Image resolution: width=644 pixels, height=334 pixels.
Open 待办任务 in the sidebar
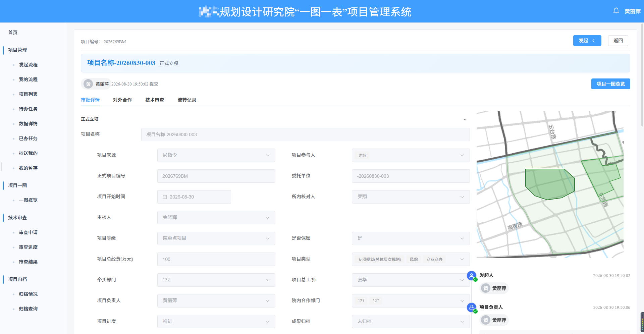tap(28, 109)
